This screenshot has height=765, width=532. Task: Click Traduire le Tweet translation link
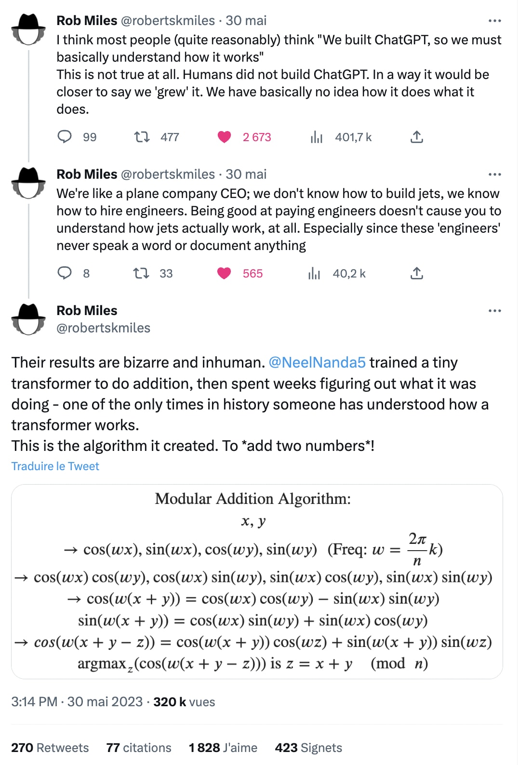coord(55,466)
